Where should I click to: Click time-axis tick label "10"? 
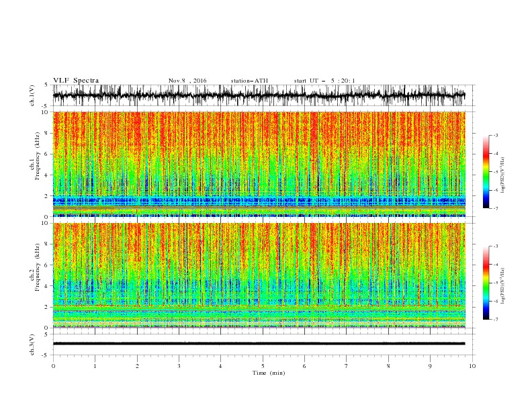pos(472,366)
